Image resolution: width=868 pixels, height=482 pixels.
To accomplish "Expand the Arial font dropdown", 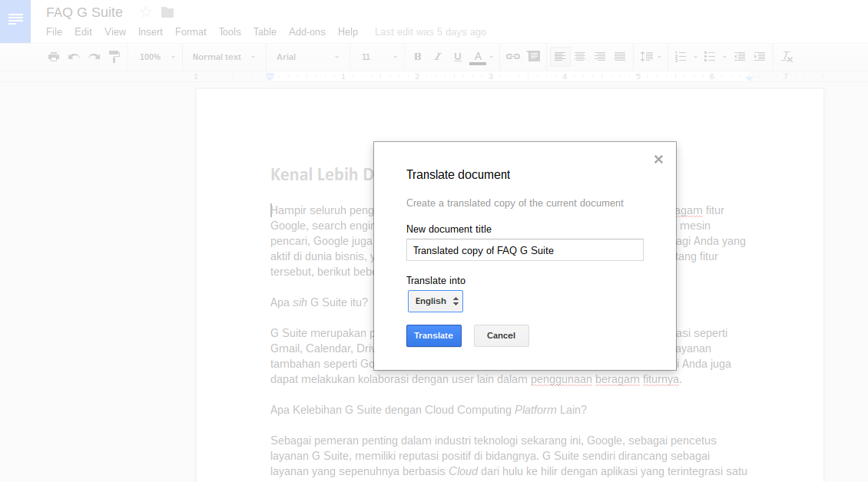I will pyautogui.click(x=307, y=57).
